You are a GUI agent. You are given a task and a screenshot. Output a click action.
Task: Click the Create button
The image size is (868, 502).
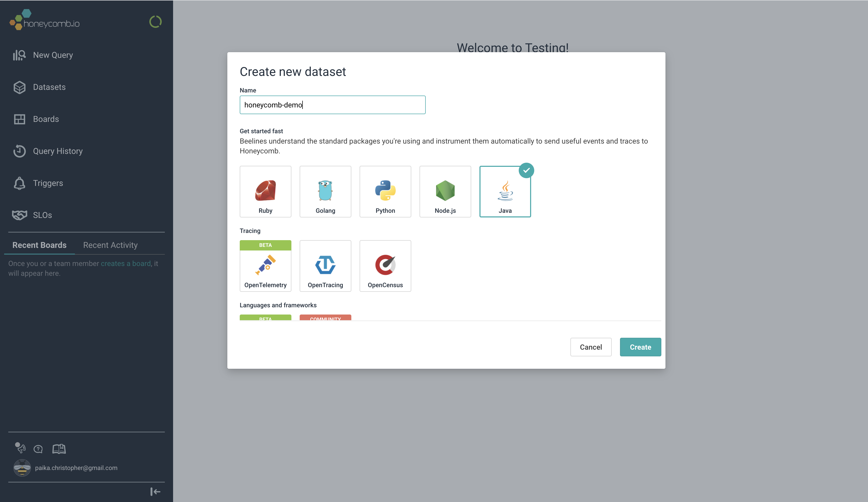pos(640,347)
